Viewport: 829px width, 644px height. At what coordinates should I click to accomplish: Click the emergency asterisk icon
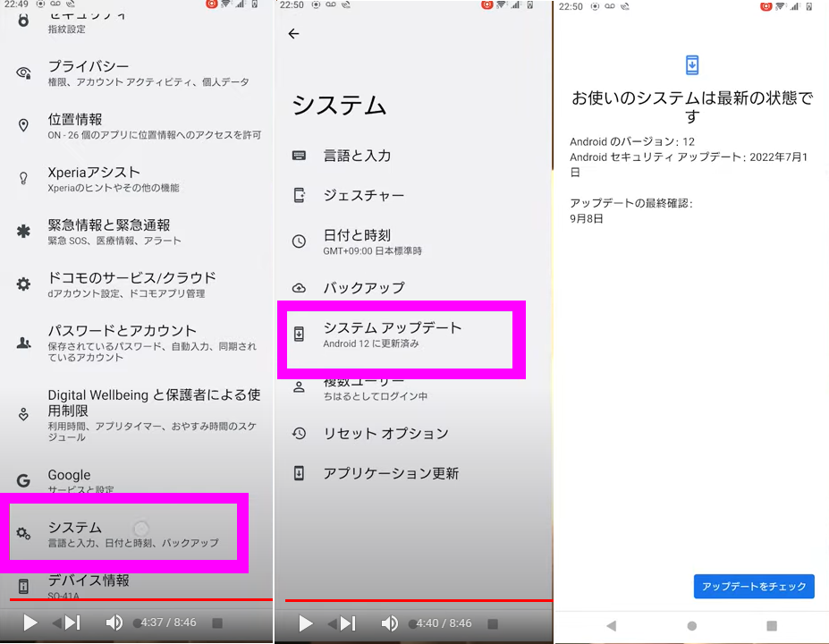click(x=23, y=231)
